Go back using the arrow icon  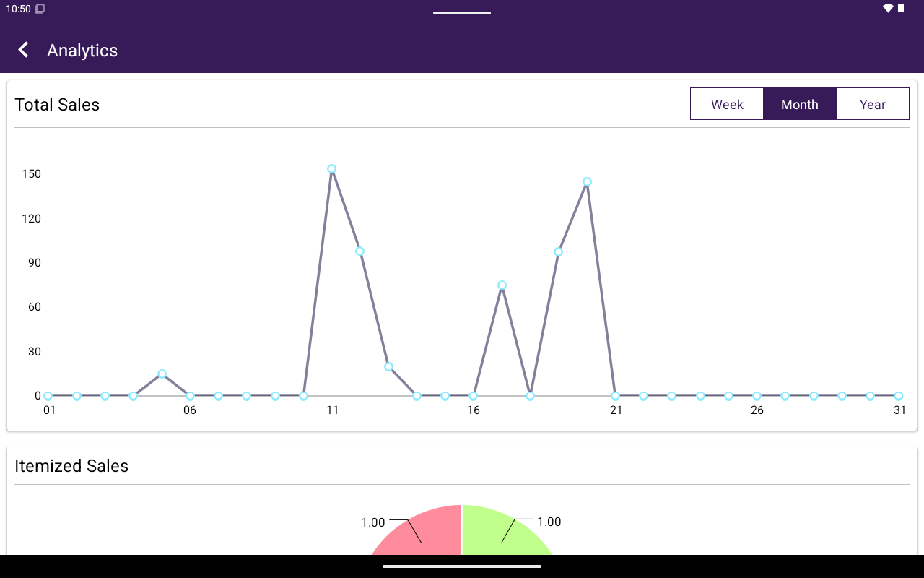[x=23, y=50]
